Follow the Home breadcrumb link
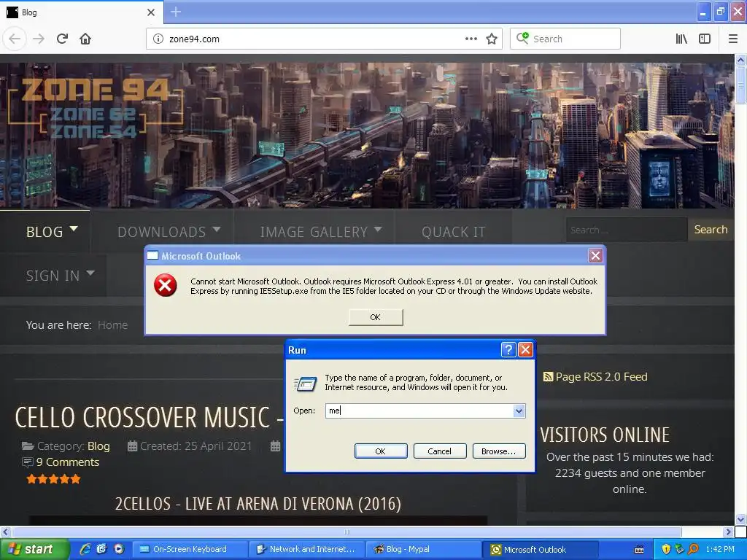 pos(112,325)
